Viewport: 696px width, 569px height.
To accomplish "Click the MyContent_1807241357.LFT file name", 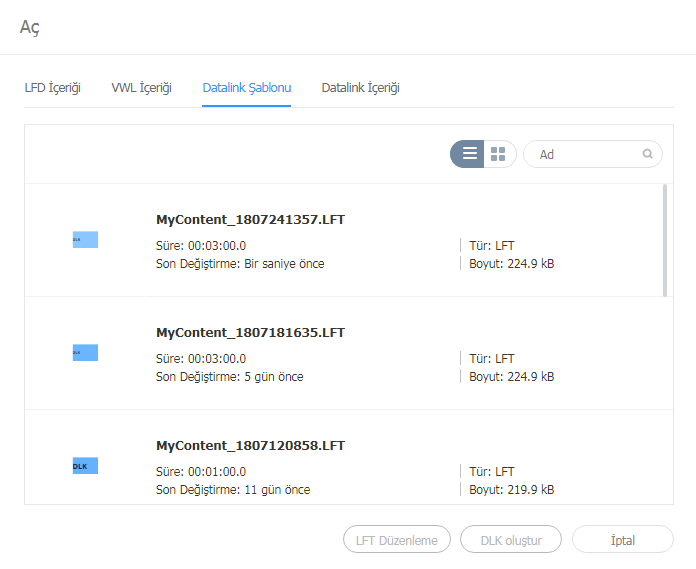I will point(250,220).
